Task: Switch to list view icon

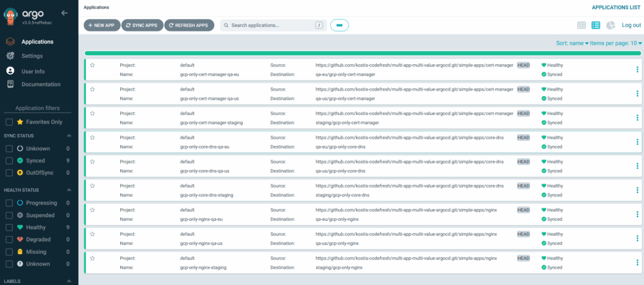Action: [x=596, y=25]
